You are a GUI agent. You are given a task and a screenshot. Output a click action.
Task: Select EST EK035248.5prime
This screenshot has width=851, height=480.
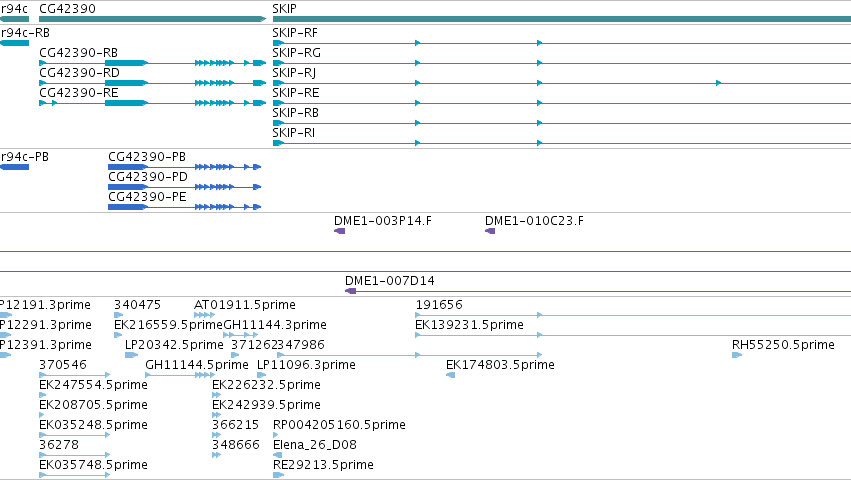(x=93, y=426)
